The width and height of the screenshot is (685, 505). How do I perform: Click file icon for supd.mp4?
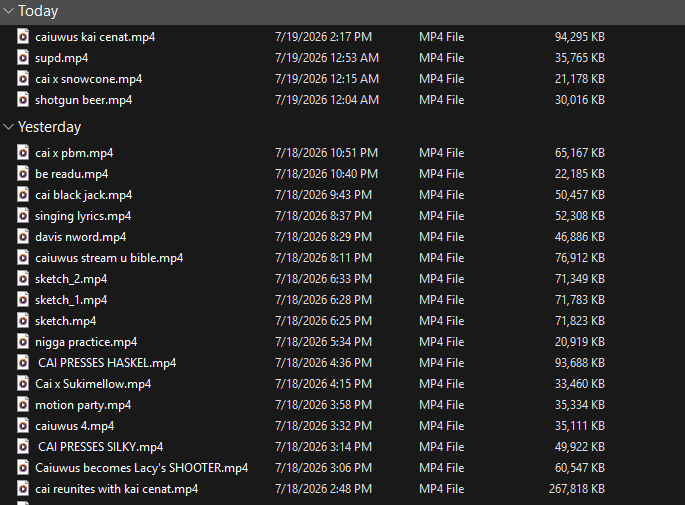23,58
